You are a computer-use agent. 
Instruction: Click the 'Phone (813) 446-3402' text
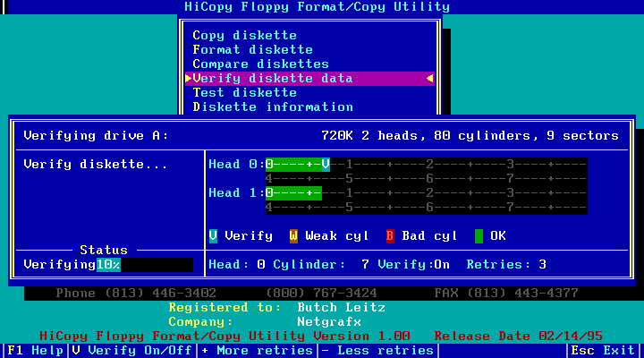[136, 294]
